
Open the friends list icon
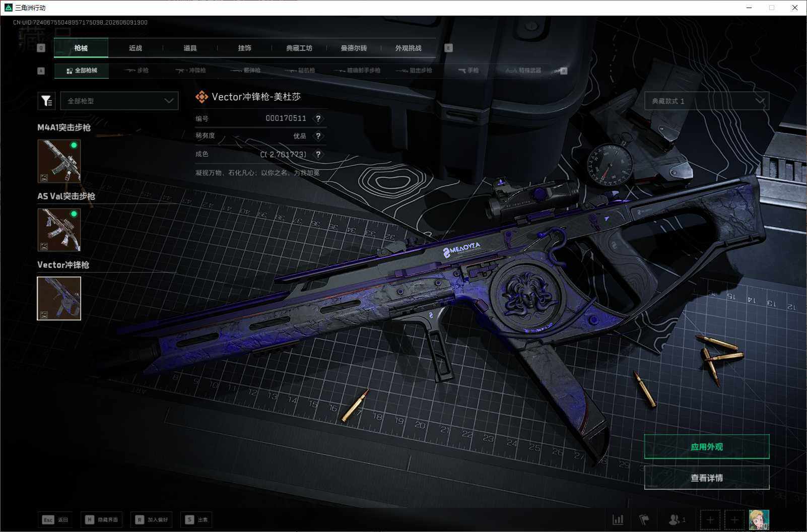pos(677,519)
